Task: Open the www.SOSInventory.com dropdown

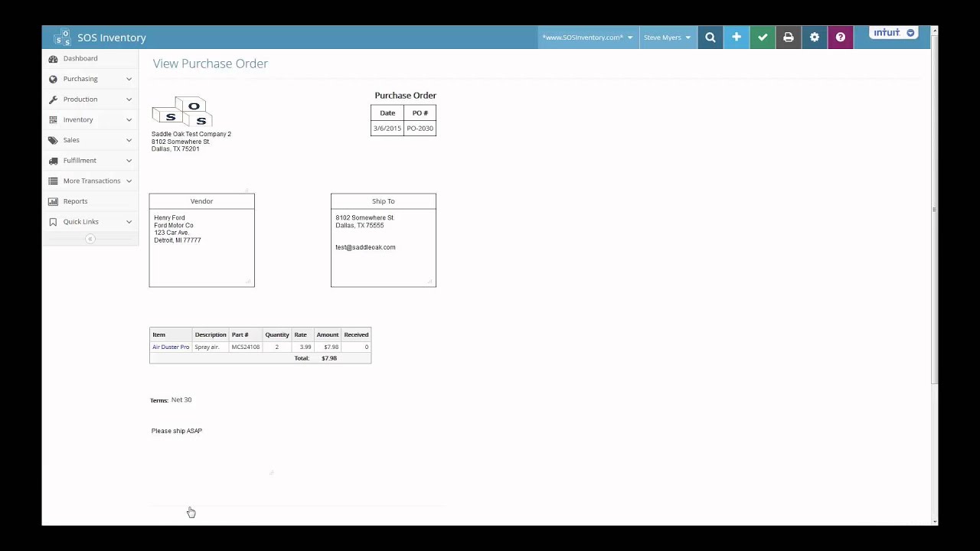Action: click(587, 37)
